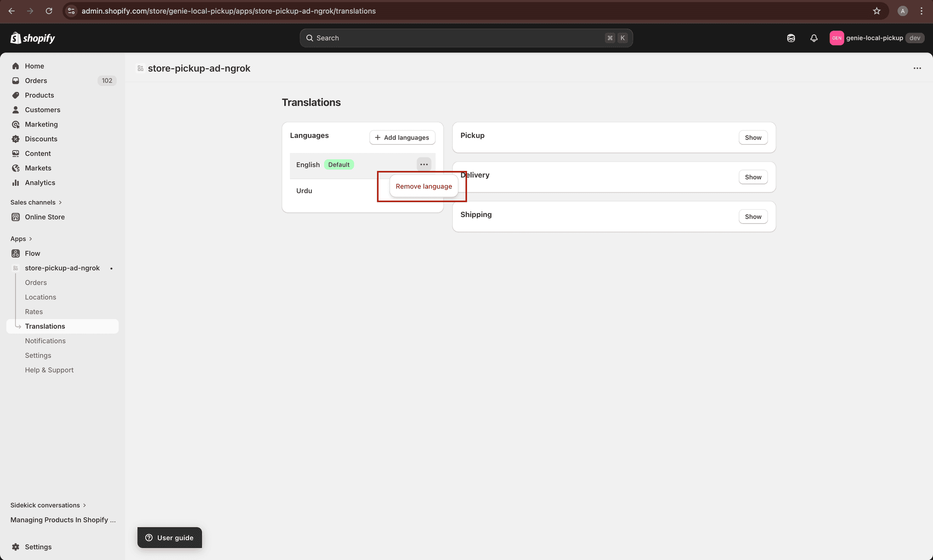Click the admin Search field

pos(466,38)
